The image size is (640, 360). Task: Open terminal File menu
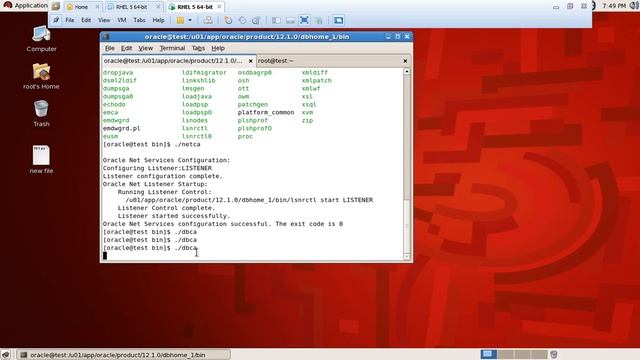pyautogui.click(x=109, y=48)
